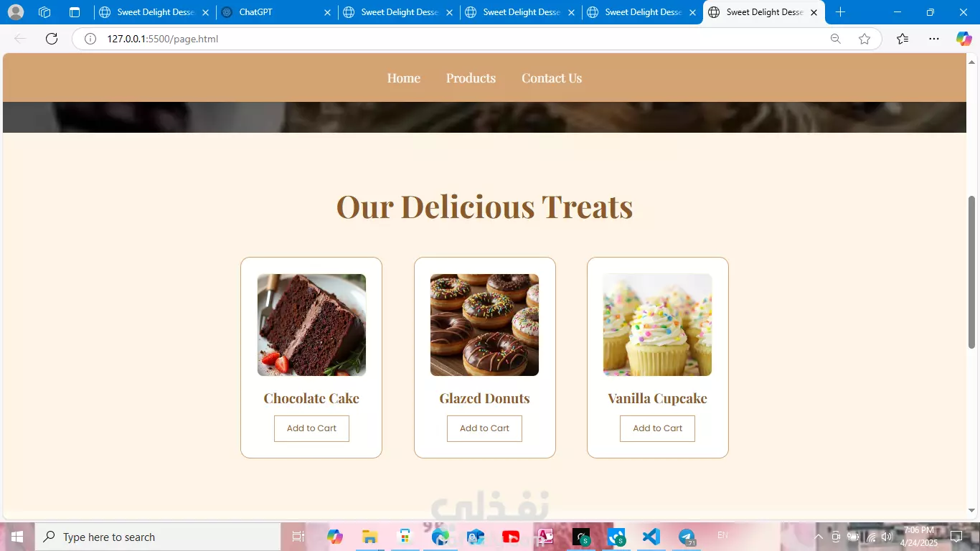Image resolution: width=980 pixels, height=551 pixels.
Task: Open the browser Settings and more ellipsis menu
Action: (933, 39)
